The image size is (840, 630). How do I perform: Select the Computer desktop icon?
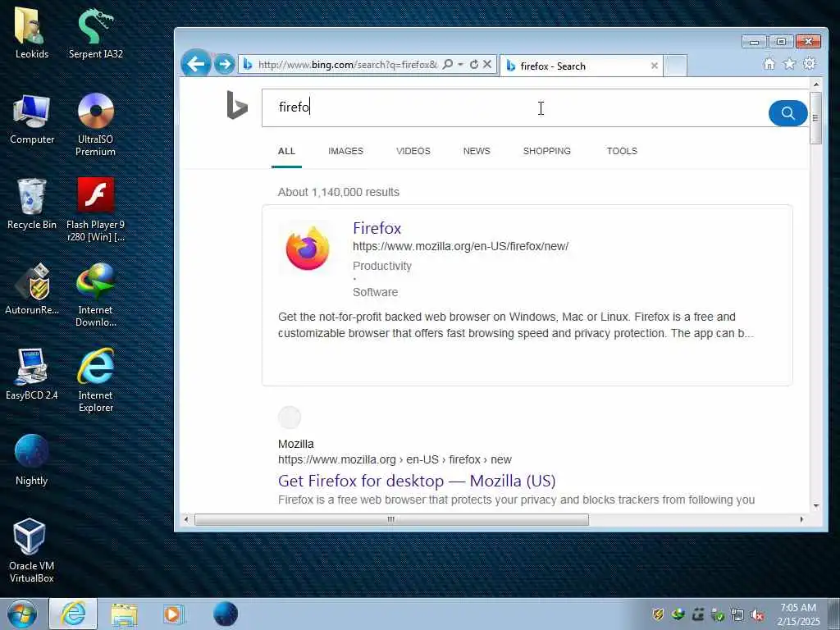pos(32,119)
